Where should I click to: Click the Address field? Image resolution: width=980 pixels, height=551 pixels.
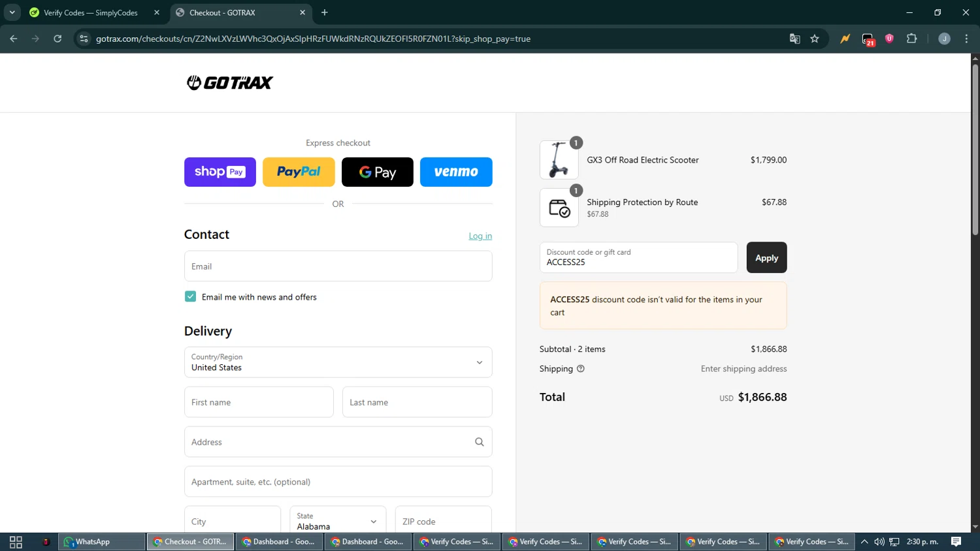tap(338, 442)
